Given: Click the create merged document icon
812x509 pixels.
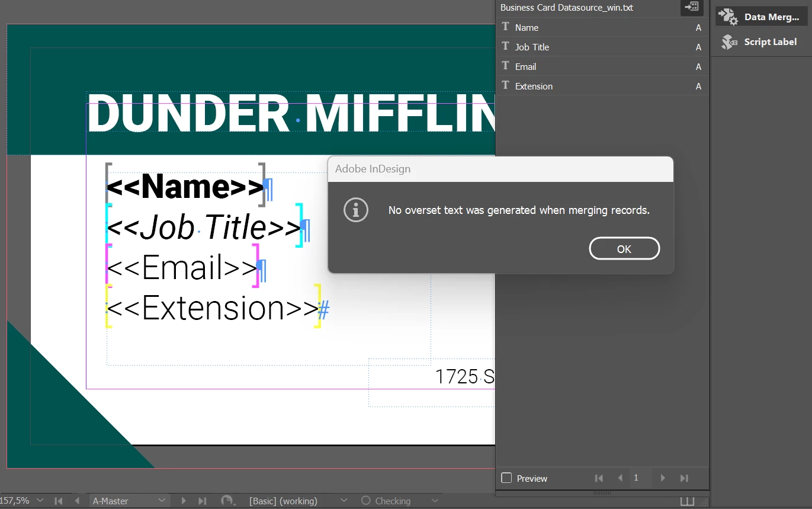Looking at the screenshot, I should [692, 7].
